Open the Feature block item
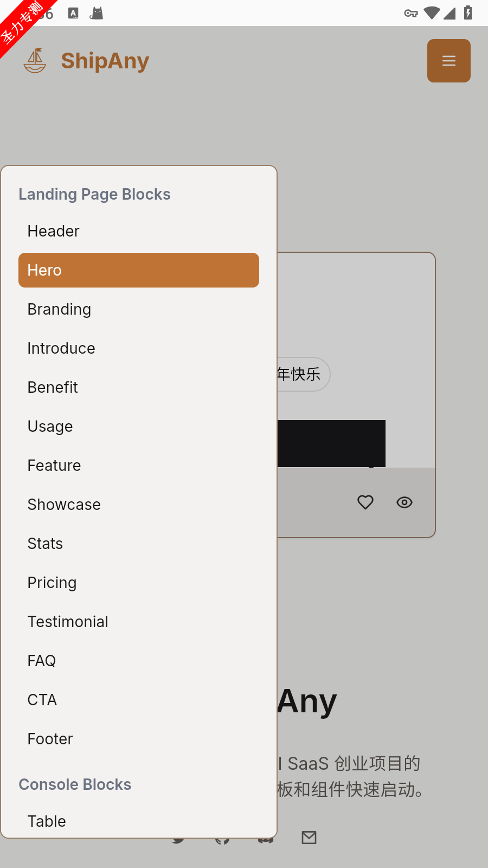The image size is (488, 868). click(x=139, y=465)
